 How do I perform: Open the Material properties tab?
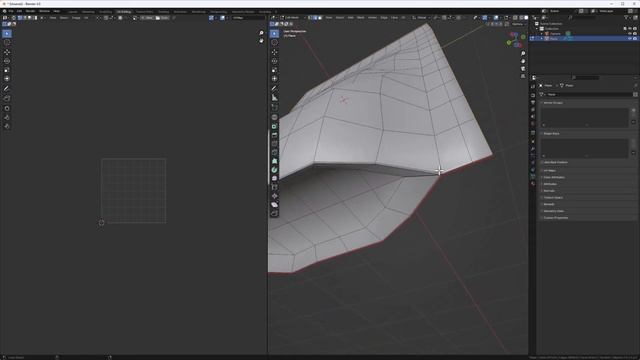533,184
